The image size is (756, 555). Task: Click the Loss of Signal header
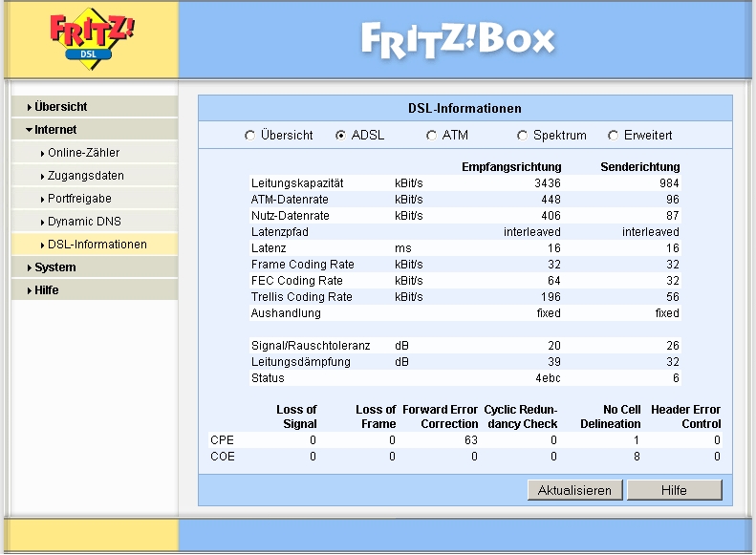296,416
